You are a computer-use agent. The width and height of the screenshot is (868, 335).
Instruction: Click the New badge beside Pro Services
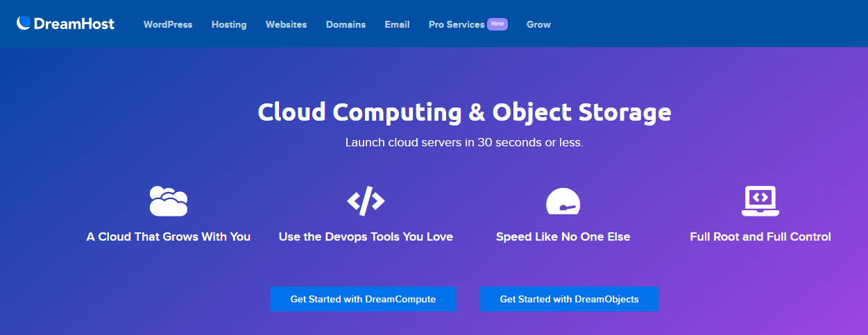497,24
